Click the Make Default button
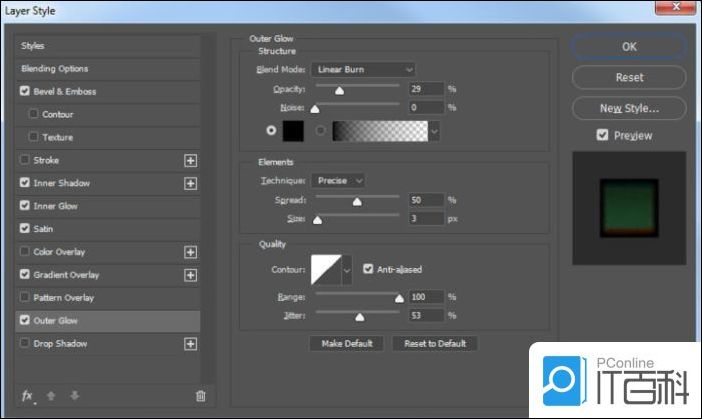 [347, 344]
